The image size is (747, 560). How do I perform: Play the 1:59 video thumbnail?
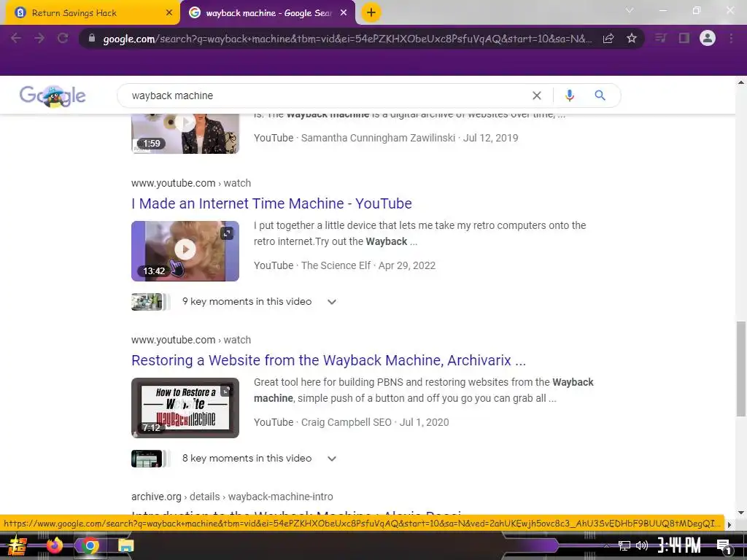185,134
